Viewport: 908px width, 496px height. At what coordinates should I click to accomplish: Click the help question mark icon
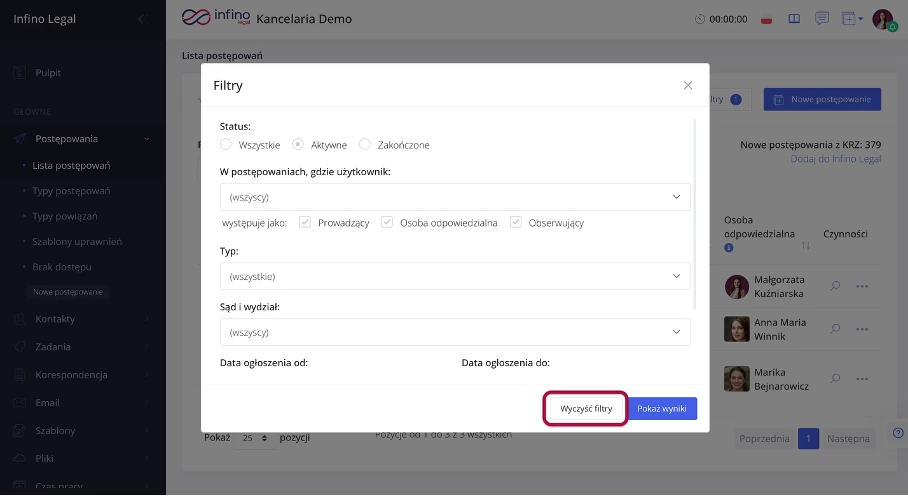click(898, 433)
